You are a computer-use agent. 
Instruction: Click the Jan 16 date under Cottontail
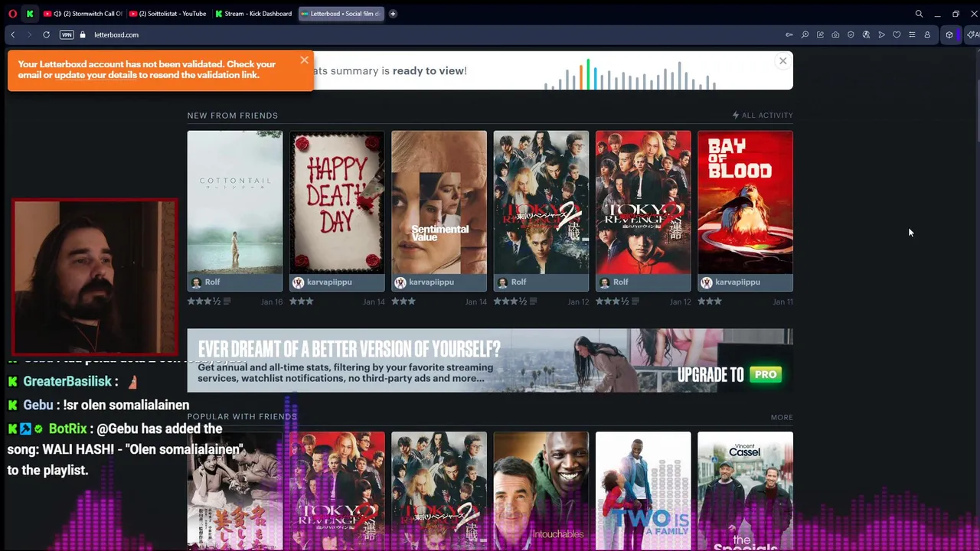(271, 302)
